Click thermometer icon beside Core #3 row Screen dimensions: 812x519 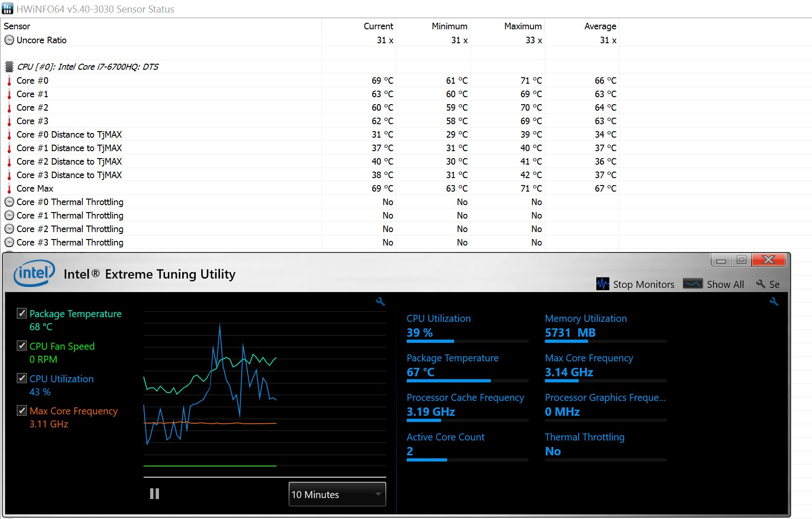point(9,121)
